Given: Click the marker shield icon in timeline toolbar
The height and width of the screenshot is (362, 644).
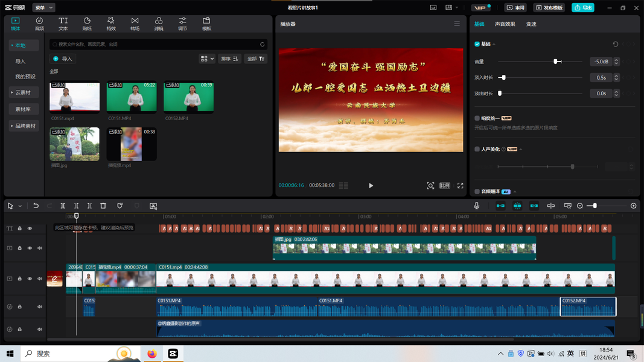Looking at the screenshot, I should (120, 206).
